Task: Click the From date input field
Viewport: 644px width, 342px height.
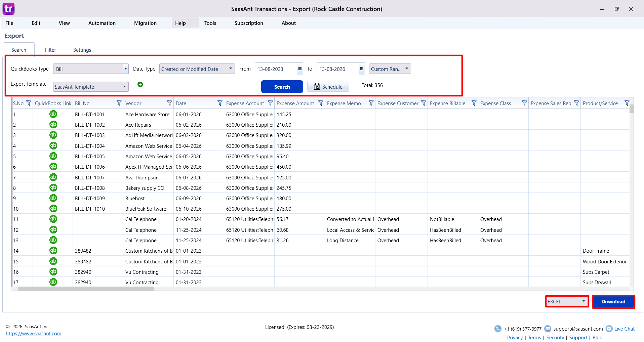Action: click(276, 69)
